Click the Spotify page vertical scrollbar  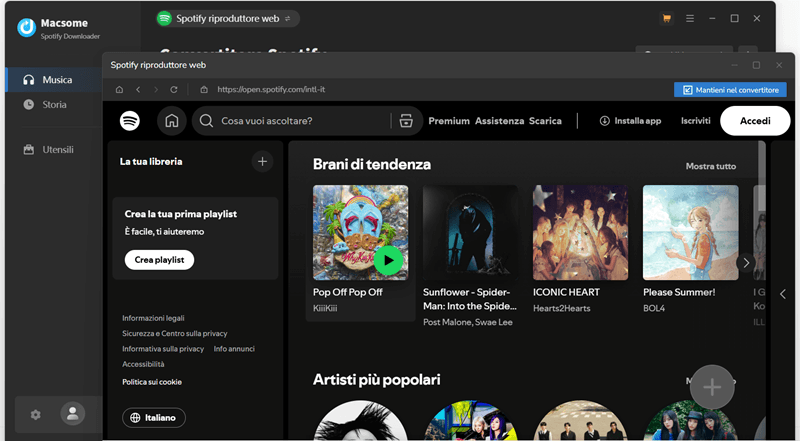pyautogui.click(x=762, y=176)
